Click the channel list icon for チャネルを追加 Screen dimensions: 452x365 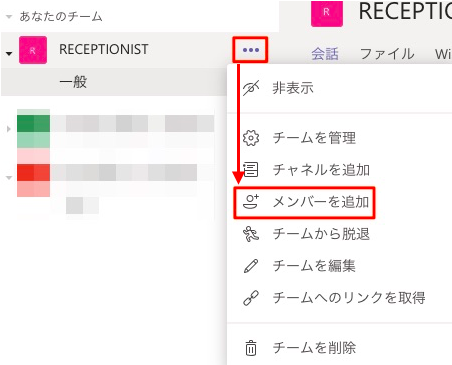pyautogui.click(x=251, y=170)
